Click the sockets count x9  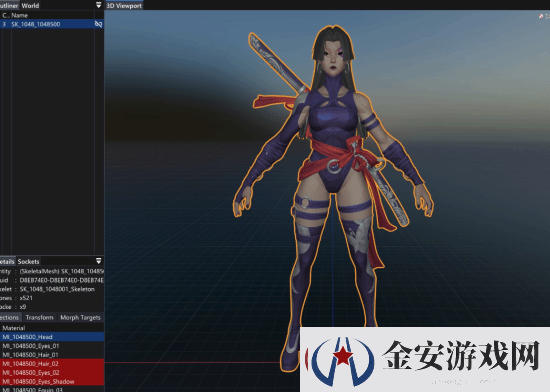[x=23, y=307]
